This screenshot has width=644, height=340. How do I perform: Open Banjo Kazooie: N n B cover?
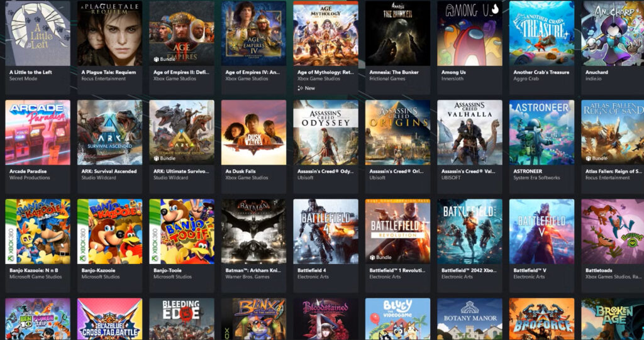coord(38,231)
